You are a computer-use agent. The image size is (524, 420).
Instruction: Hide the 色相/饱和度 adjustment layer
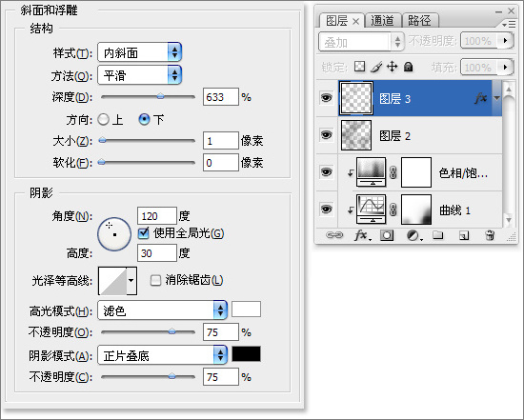pyautogui.click(x=327, y=172)
